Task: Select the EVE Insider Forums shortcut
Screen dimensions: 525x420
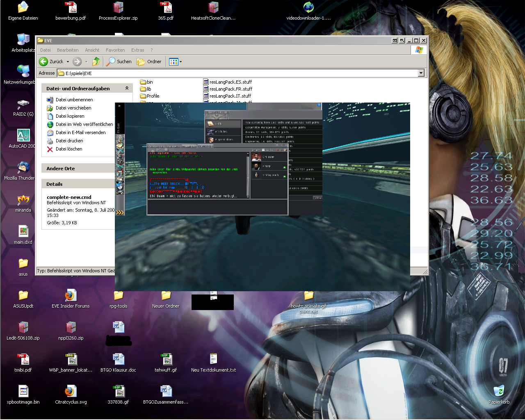Action: [x=71, y=296]
